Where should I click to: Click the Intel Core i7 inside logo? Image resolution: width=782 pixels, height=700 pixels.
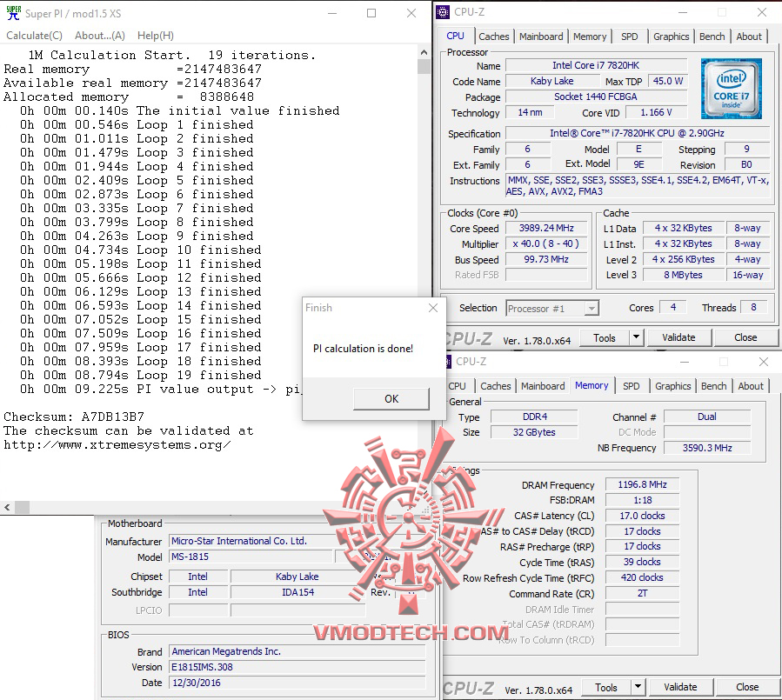[x=732, y=88]
